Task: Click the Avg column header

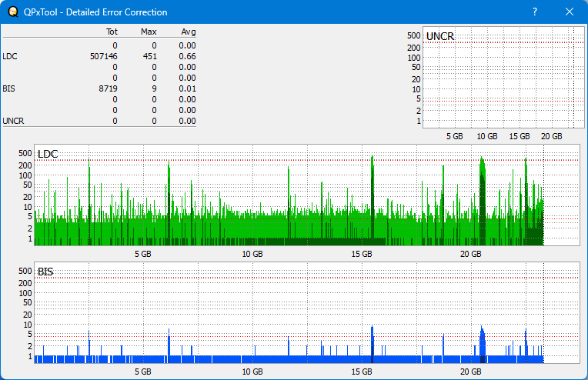Action: [189, 32]
